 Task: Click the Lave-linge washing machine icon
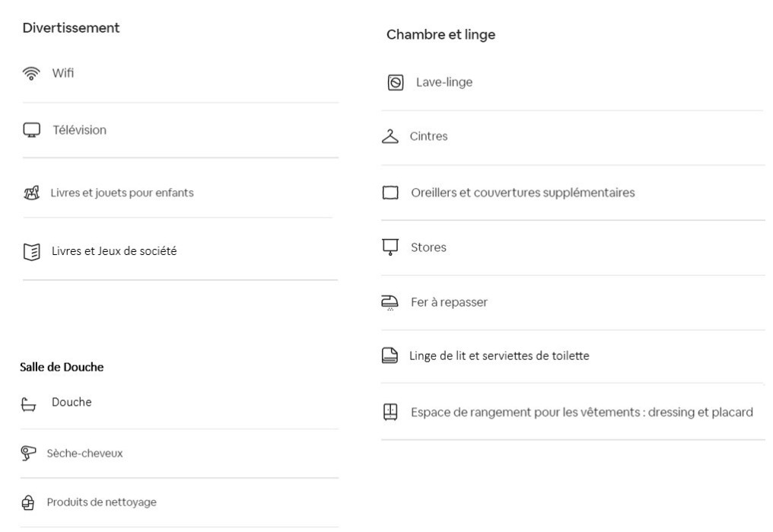pyautogui.click(x=396, y=82)
